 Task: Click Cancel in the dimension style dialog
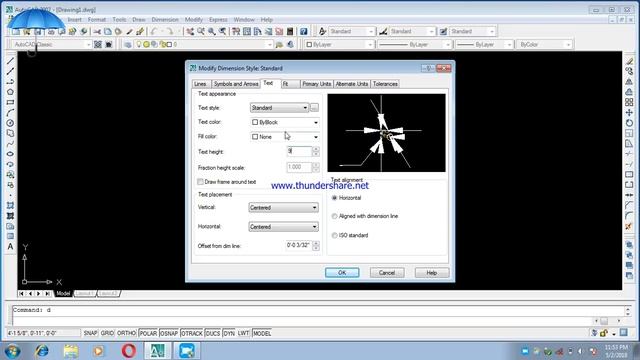pos(387,273)
